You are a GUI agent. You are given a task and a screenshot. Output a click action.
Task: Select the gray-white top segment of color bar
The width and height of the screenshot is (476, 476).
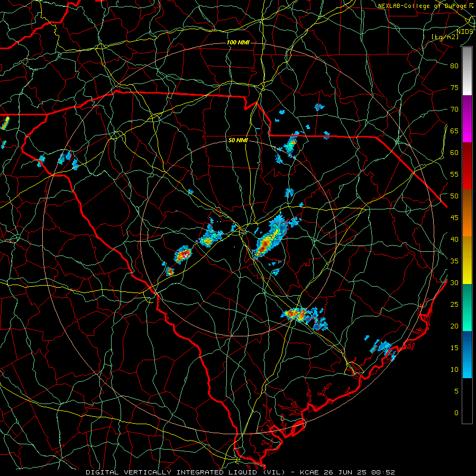(467, 71)
